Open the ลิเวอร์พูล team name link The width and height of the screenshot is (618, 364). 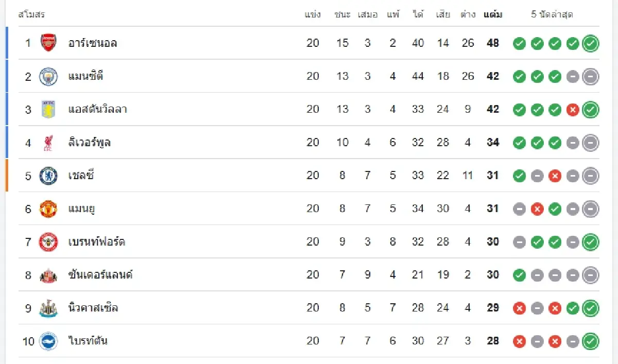tap(90, 143)
